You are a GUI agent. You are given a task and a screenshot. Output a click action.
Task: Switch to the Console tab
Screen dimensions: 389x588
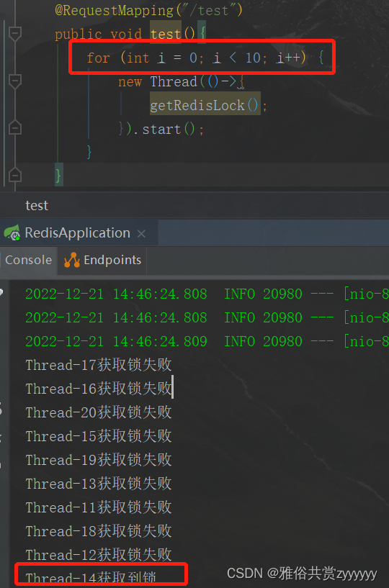pyautogui.click(x=28, y=260)
